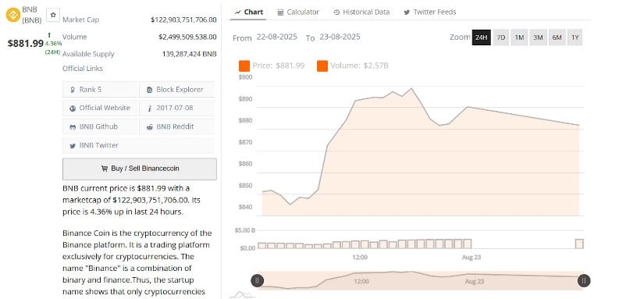
Task: Select the 7D zoom range
Action: pos(500,37)
